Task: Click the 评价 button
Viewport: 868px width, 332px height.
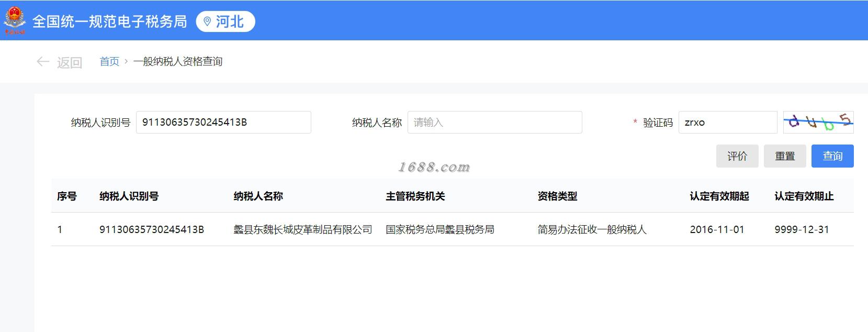Action: click(x=737, y=156)
